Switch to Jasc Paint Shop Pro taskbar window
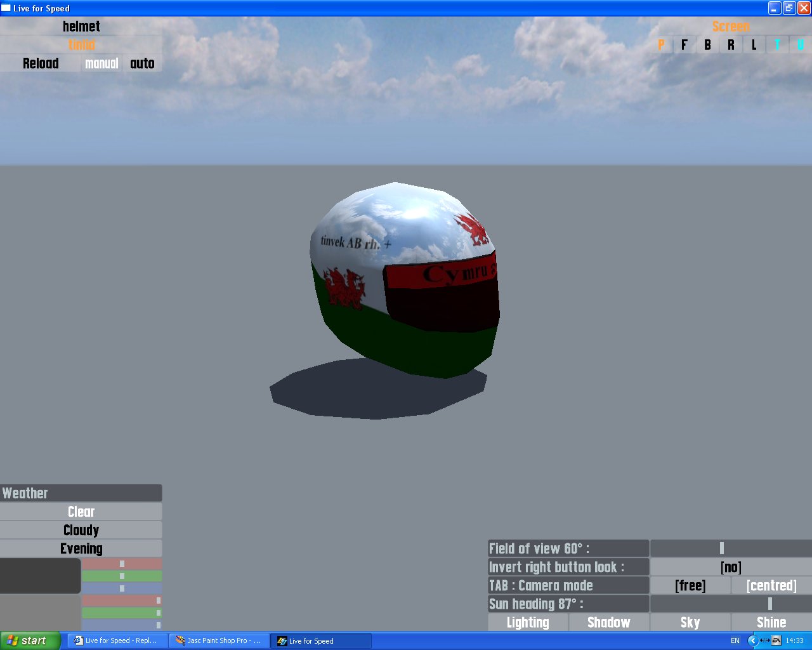This screenshot has height=650, width=812. [219, 640]
